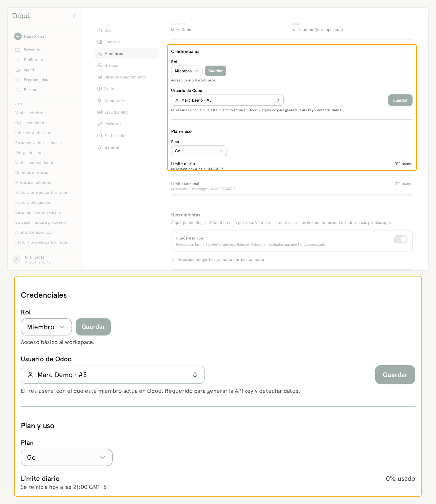Open the enlarged Go plan dropdown in the callout
The width and height of the screenshot is (436, 504).
pos(67,457)
